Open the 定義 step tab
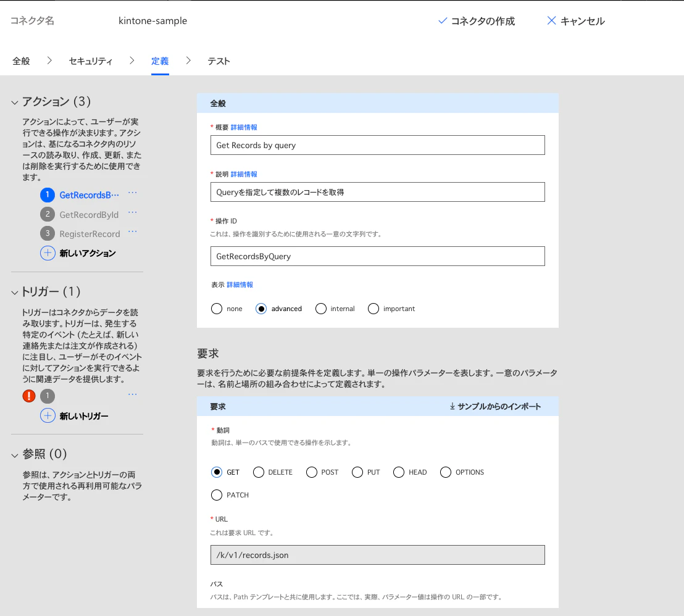Image resolution: width=684 pixels, height=616 pixels. click(160, 61)
